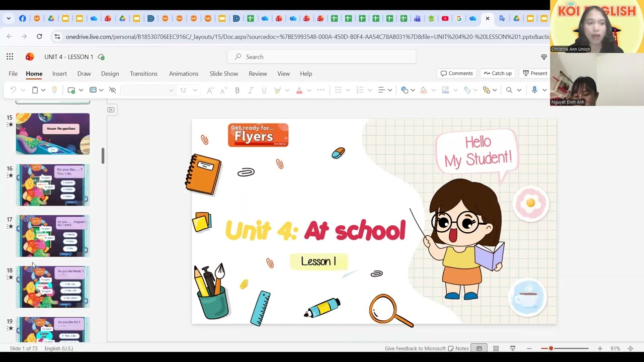644x362 pixels.
Task: Click the Catch up button
Action: [498, 73]
